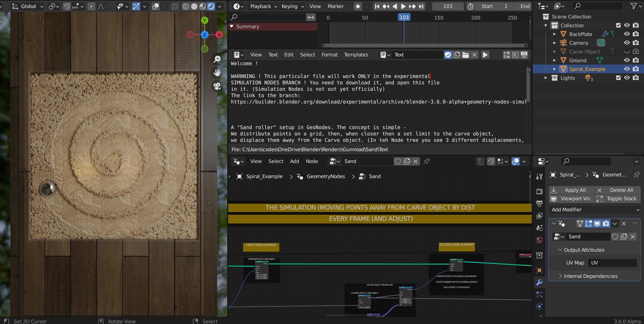
Task: Open the Modifiers wrench properties tab
Action: 539,282
